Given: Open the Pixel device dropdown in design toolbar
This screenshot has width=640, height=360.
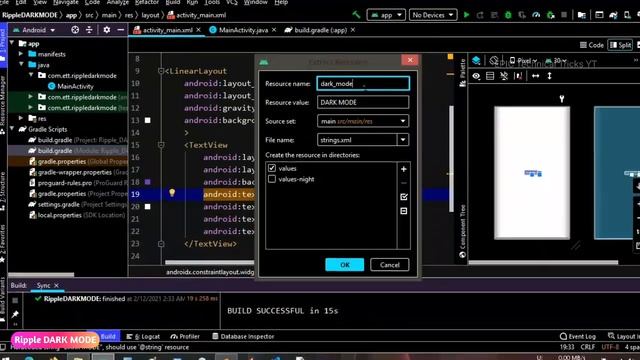Looking at the screenshot, I should (x=524, y=61).
